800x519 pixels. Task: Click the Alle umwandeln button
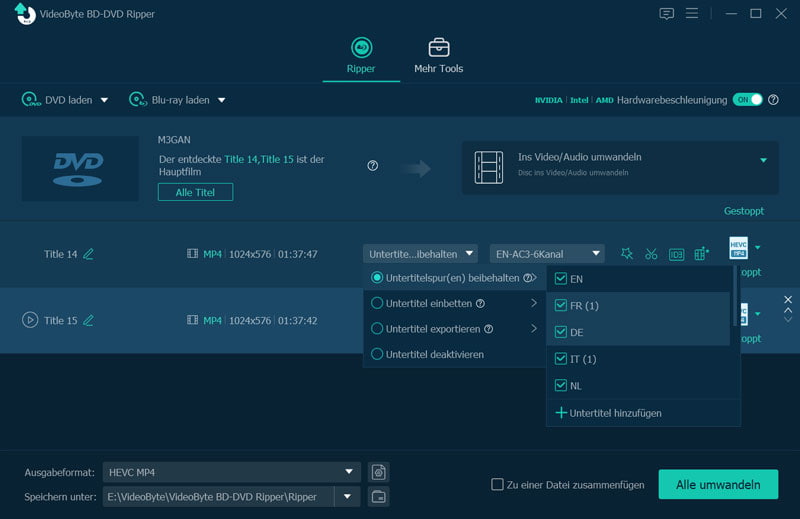click(x=718, y=484)
